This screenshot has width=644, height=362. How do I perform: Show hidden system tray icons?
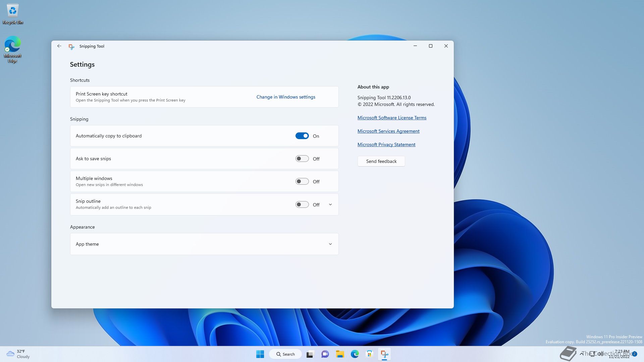pyautogui.click(x=582, y=354)
